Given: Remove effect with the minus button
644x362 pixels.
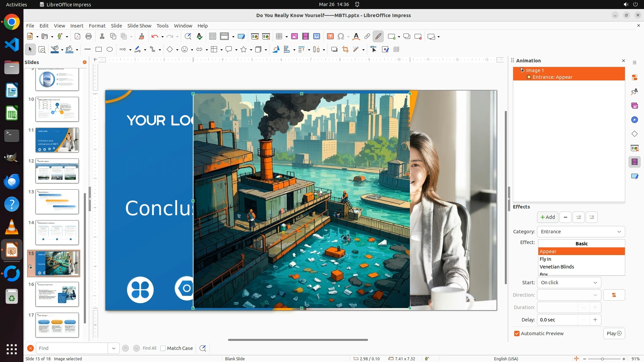Looking at the screenshot, I should coord(566,217).
